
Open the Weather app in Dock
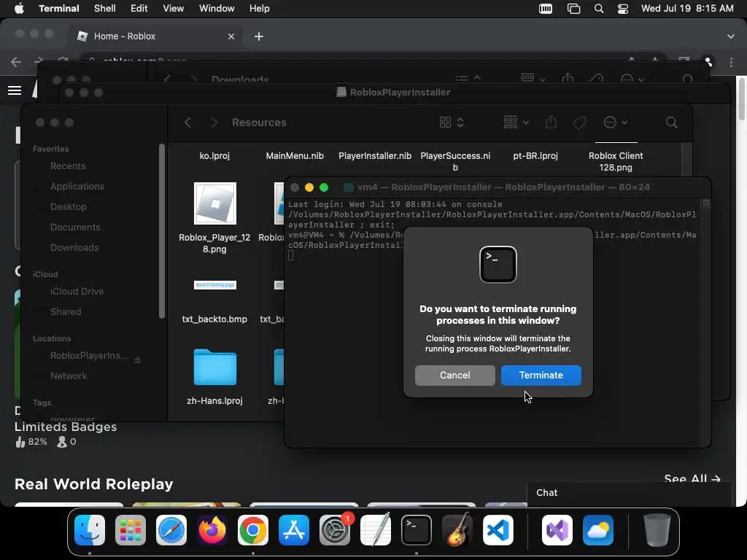click(598, 530)
